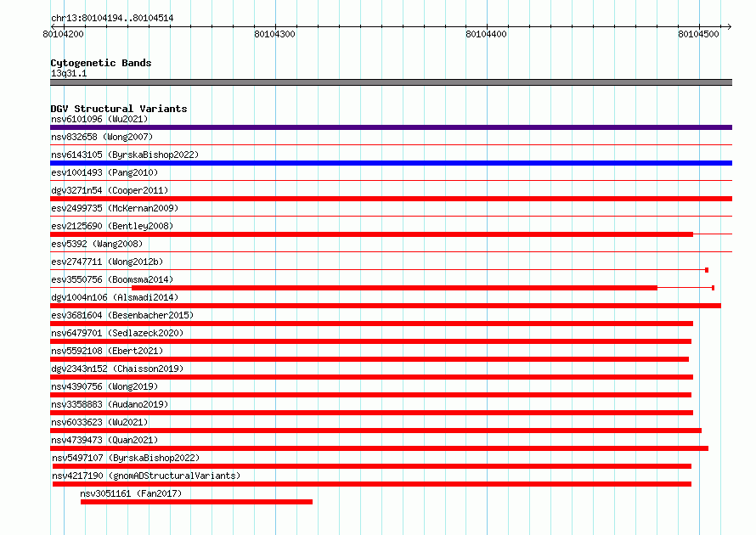Image resolution: width=756 pixels, height=535 pixels.
Task: Click the Cytogenetic Bands track title
Action: click(101, 63)
